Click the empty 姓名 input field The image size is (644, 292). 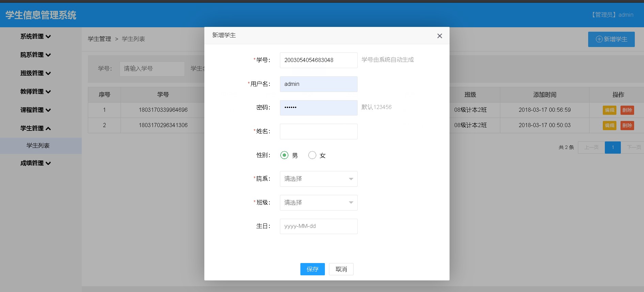click(318, 131)
